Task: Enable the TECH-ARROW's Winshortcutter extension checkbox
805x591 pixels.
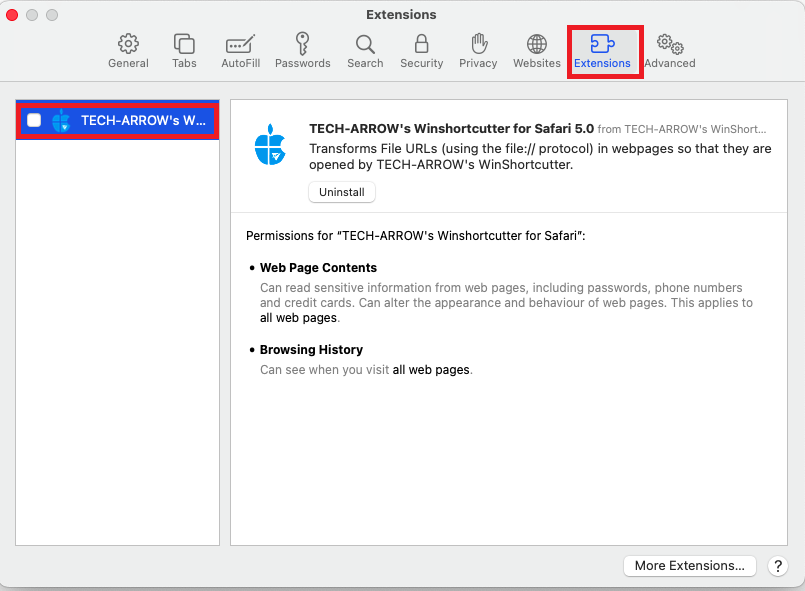Action: (x=34, y=120)
